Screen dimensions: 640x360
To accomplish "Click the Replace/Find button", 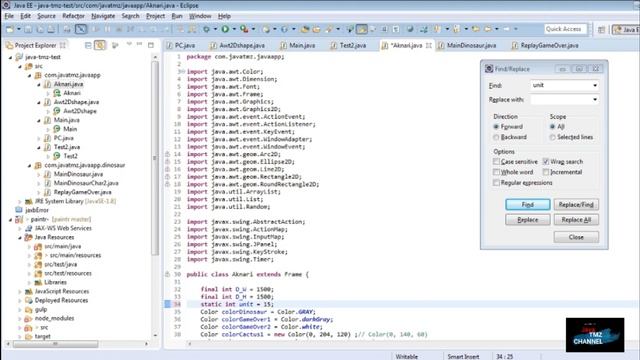I will coord(576,204).
